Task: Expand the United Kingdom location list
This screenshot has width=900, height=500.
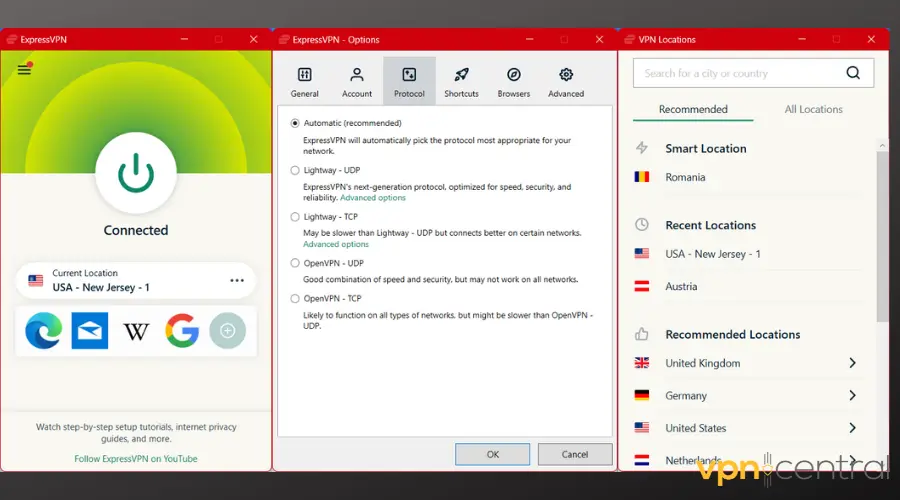Action: tap(852, 363)
